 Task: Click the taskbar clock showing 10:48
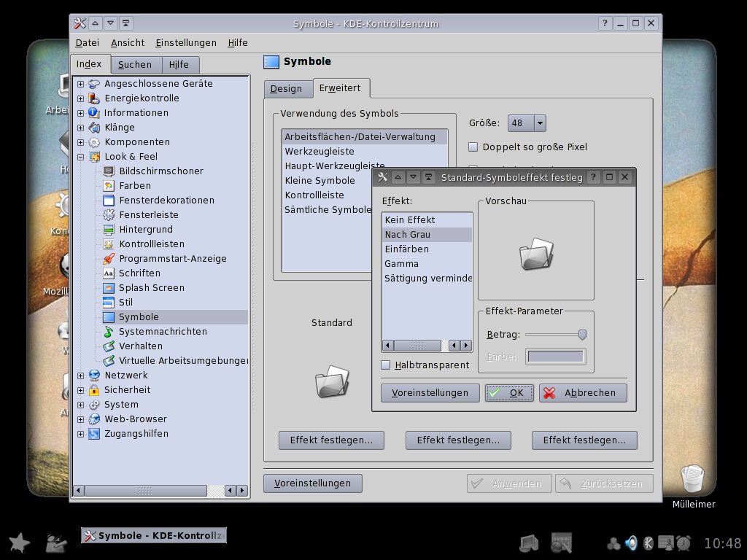pos(722,543)
